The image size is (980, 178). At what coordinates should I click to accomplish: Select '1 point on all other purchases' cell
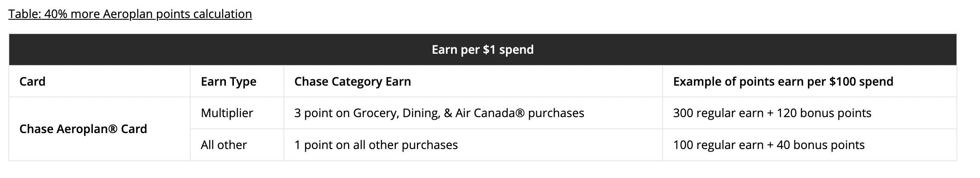click(x=473, y=145)
